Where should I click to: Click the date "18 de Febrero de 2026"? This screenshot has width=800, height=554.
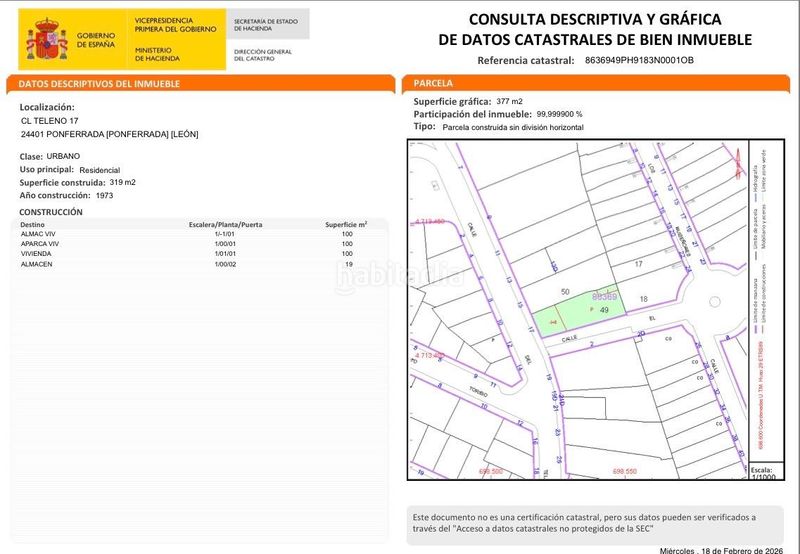tap(742, 550)
